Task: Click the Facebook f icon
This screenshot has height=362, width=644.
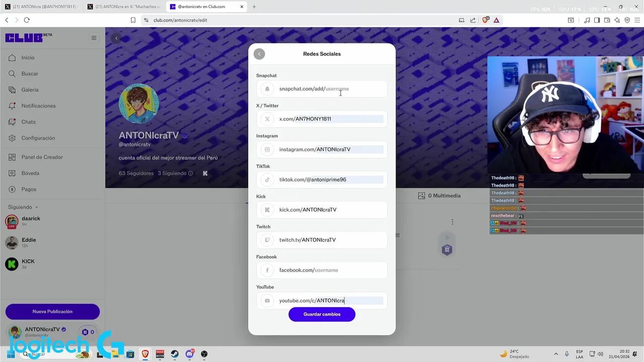Action: pos(267,270)
